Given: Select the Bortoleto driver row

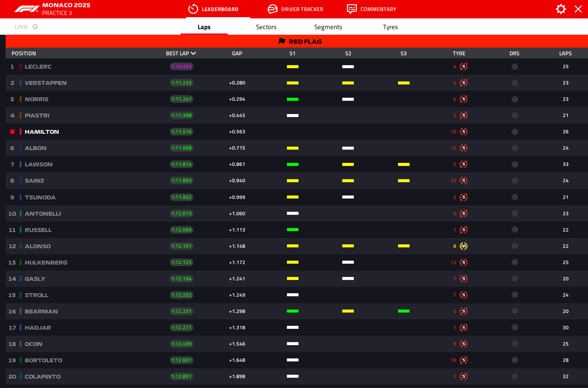Looking at the screenshot, I should tap(297, 360).
